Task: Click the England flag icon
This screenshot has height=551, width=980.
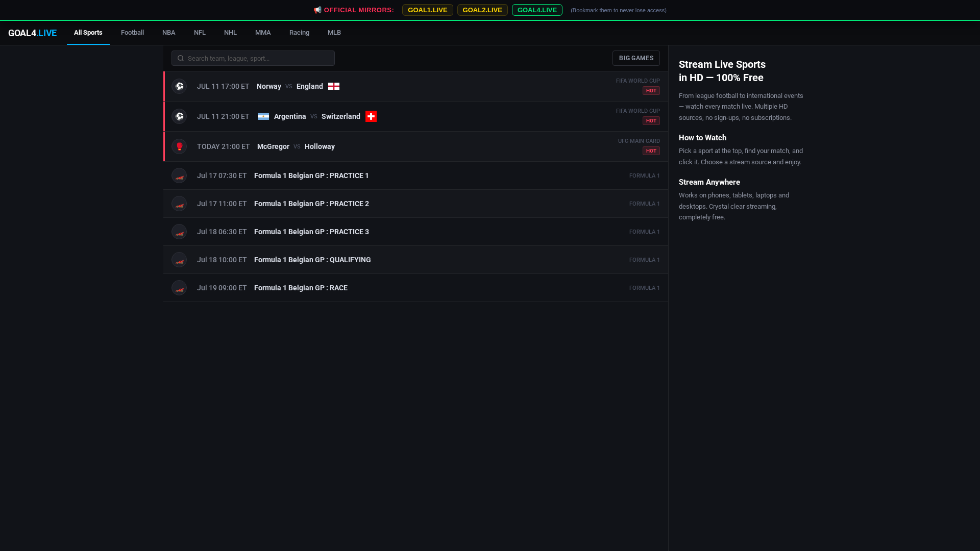Action: 334,86
